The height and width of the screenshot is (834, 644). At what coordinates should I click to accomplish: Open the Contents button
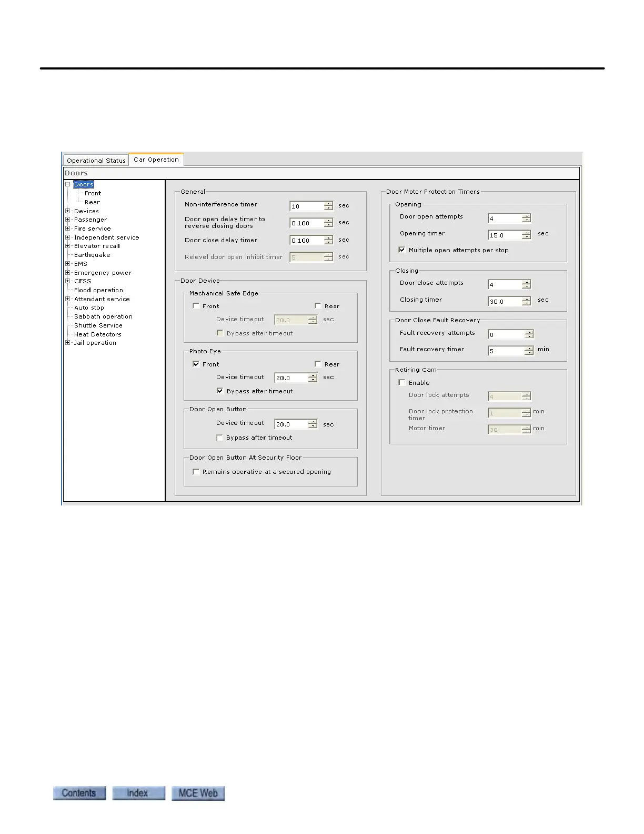79,793
